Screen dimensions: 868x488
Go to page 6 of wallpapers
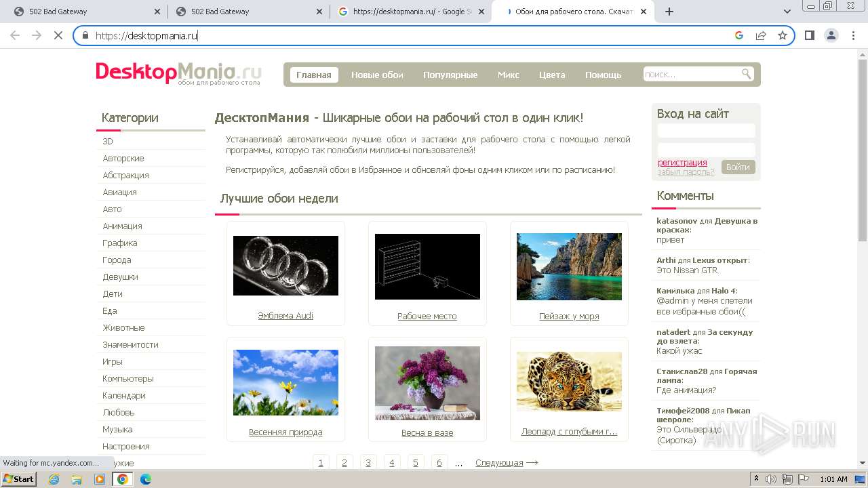439,462
